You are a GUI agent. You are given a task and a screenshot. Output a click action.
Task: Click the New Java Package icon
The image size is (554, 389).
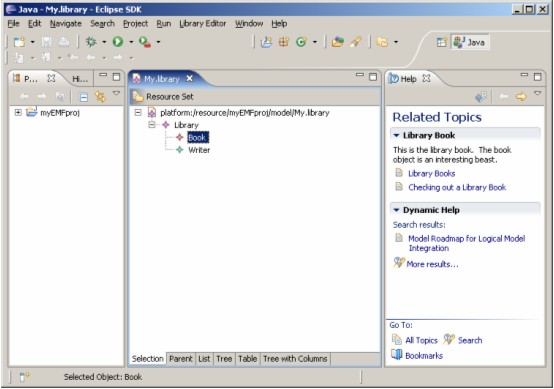pyautogui.click(x=284, y=42)
